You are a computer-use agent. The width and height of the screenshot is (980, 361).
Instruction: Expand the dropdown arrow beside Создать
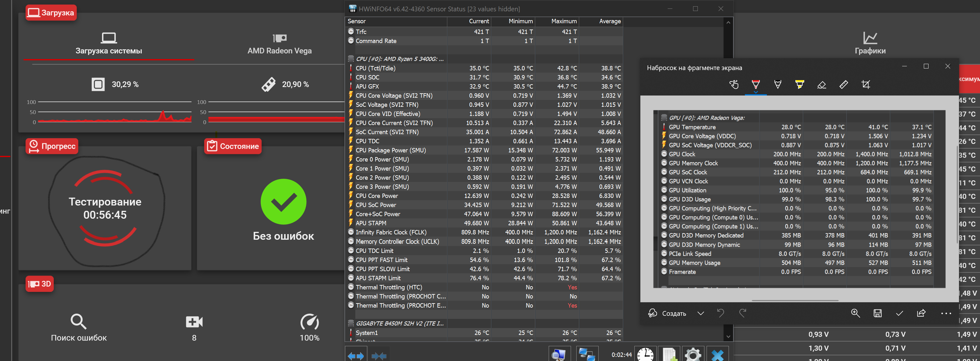700,313
